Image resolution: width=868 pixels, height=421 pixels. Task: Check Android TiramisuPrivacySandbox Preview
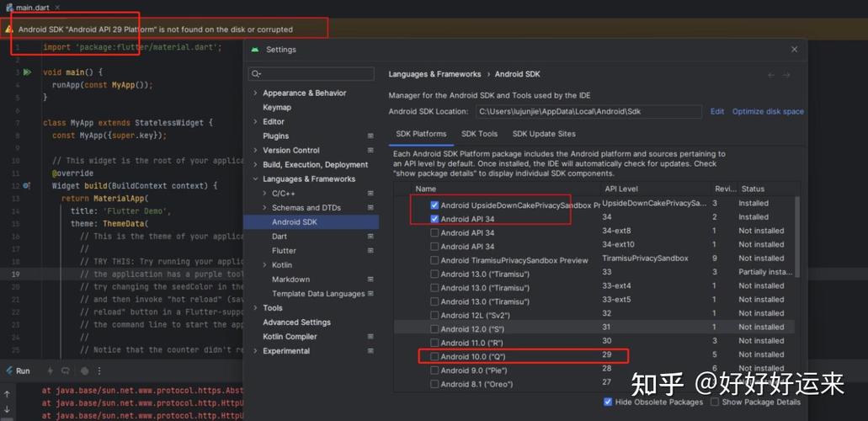coord(434,260)
